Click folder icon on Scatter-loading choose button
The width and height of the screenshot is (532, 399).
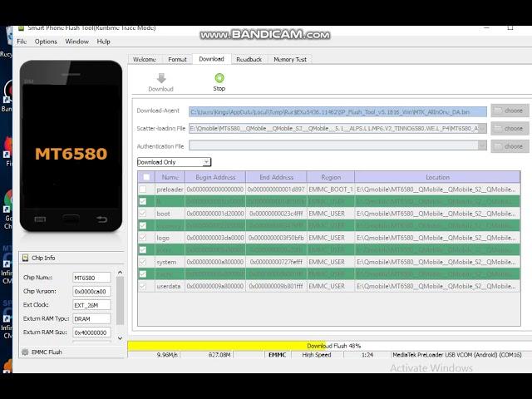coord(498,128)
